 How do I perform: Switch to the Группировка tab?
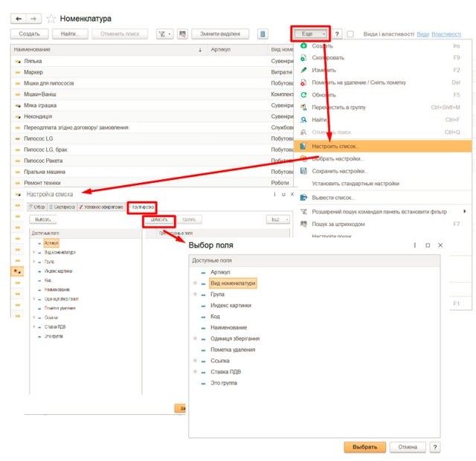click(x=141, y=206)
